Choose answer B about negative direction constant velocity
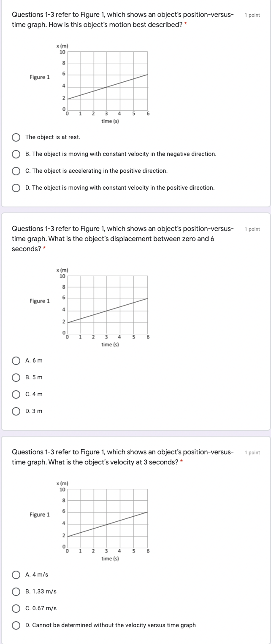271x644 pixels. pos(16,154)
